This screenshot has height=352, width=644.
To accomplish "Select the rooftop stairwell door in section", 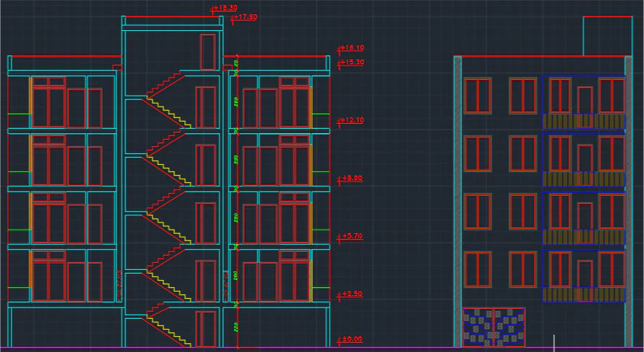I will coord(207,52).
